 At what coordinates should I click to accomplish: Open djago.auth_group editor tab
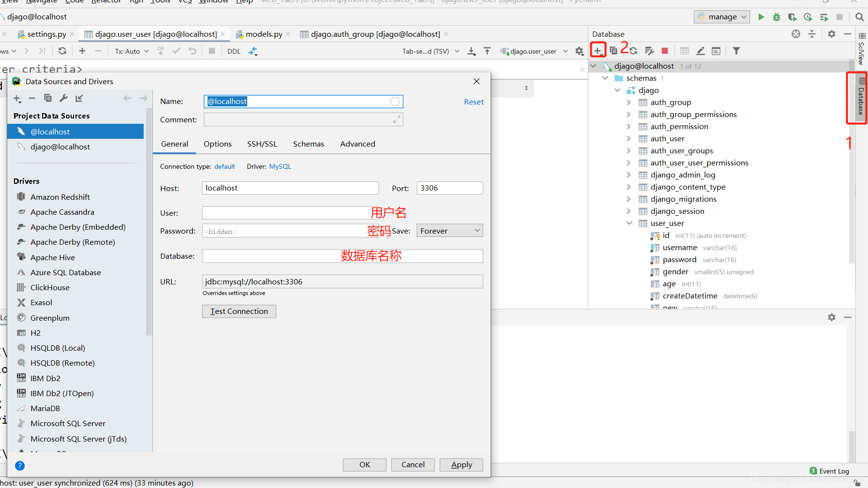pyautogui.click(x=375, y=34)
